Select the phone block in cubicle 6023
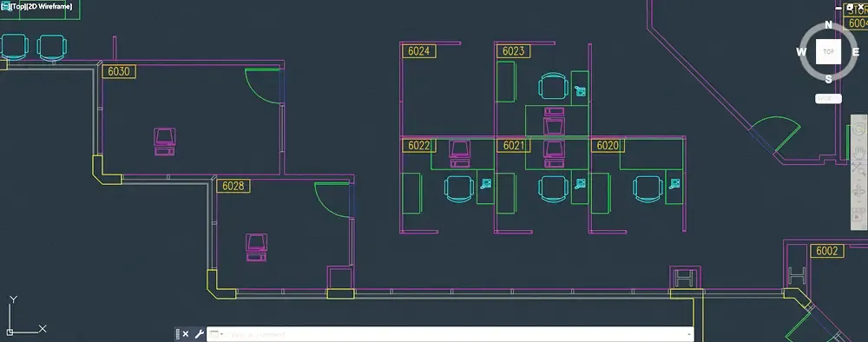 (x=581, y=91)
